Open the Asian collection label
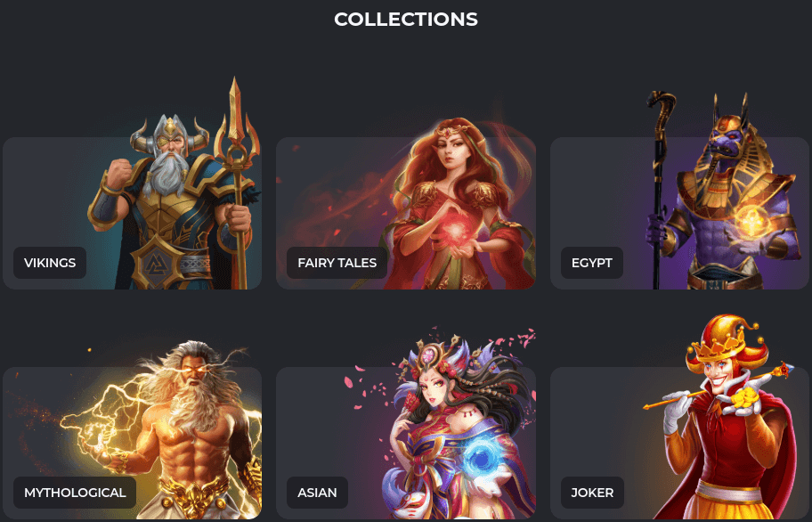Screen dimensions: 812x522 pos(317,493)
